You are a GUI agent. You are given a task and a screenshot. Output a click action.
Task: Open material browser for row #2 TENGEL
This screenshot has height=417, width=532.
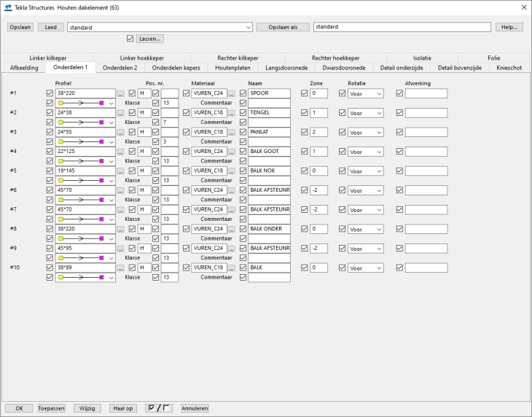232,113
